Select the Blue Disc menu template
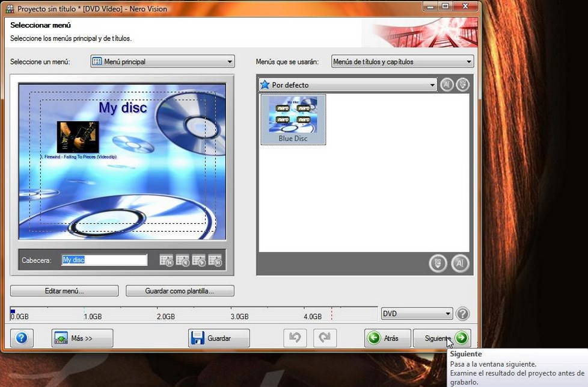The image size is (588, 387). [293, 119]
